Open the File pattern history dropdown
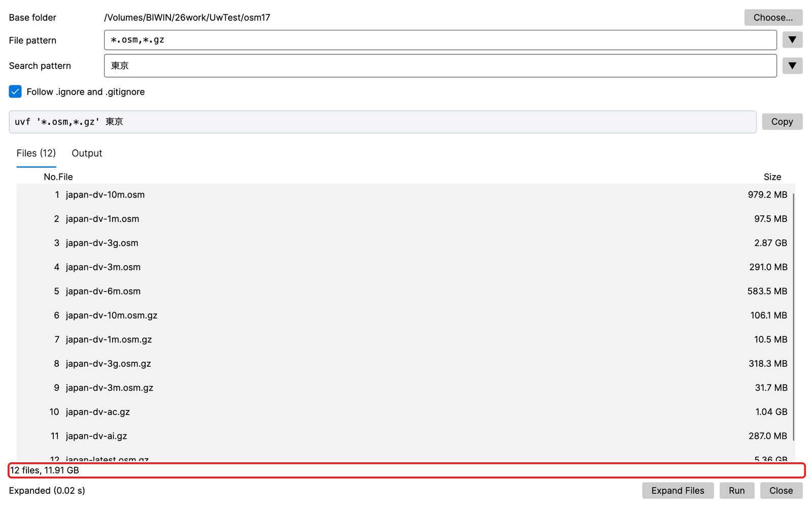Screen dimensions: 812x508 pyautogui.click(x=792, y=40)
